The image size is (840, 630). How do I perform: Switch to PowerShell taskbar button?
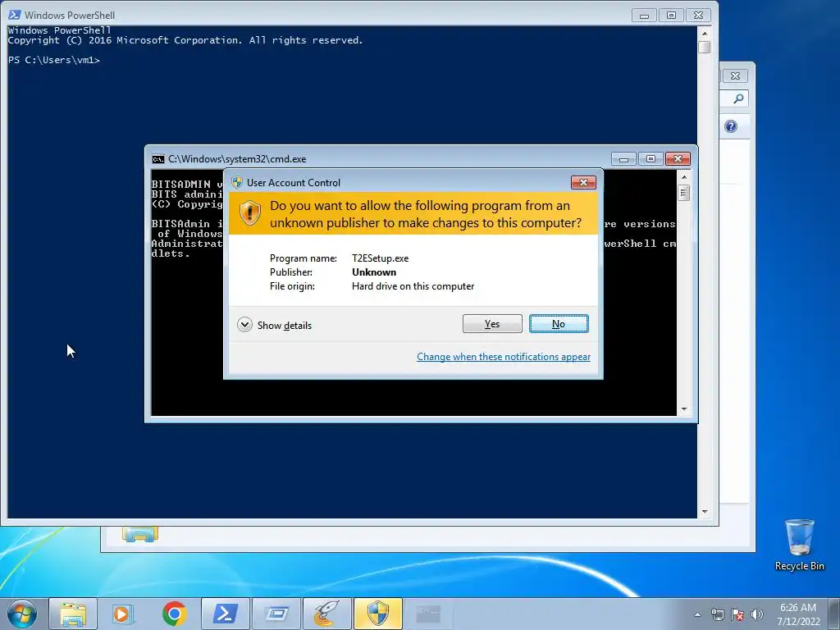225,614
